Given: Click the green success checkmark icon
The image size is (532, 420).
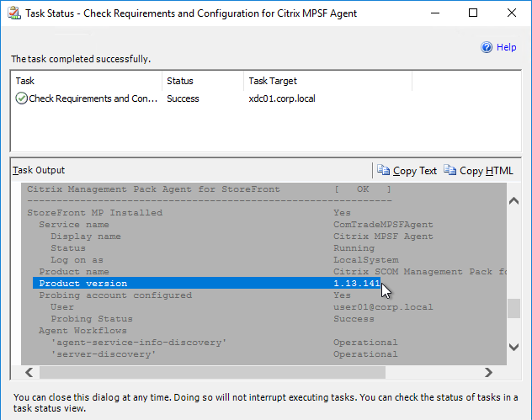Looking at the screenshot, I should coord(21,98).
